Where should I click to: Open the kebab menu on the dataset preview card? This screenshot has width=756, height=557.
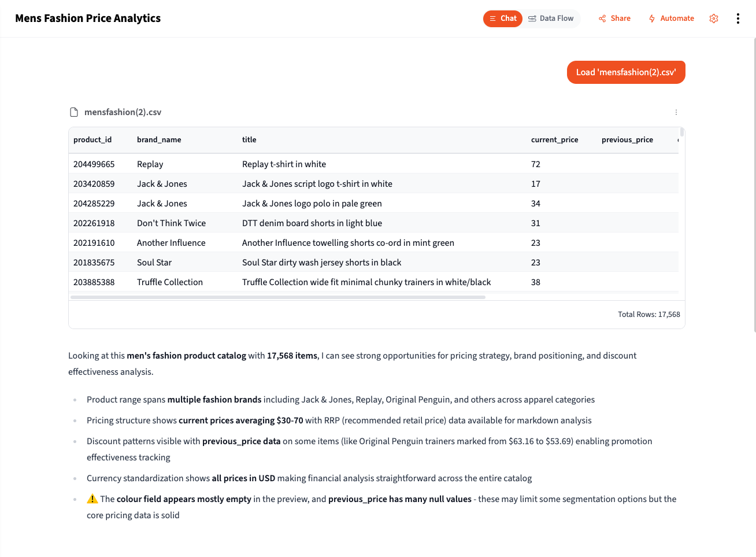(676, 112)
